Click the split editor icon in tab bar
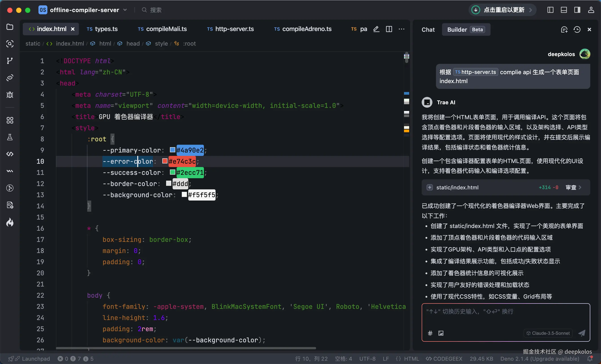 (x=389, y=29)
